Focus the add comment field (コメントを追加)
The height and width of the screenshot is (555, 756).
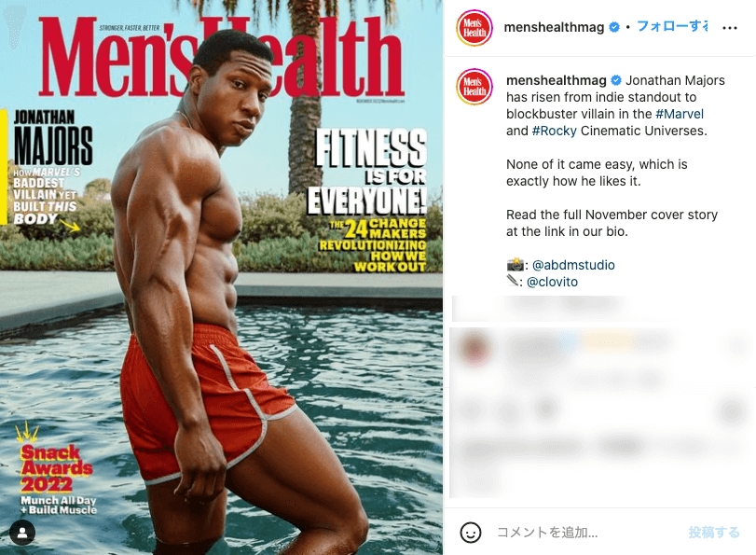click(547, 533)
